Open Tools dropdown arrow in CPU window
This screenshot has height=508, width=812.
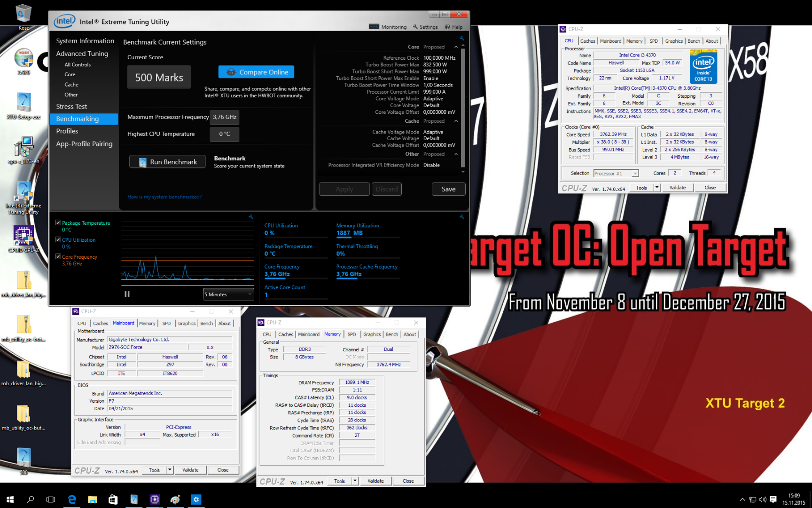tap(657, 187)
